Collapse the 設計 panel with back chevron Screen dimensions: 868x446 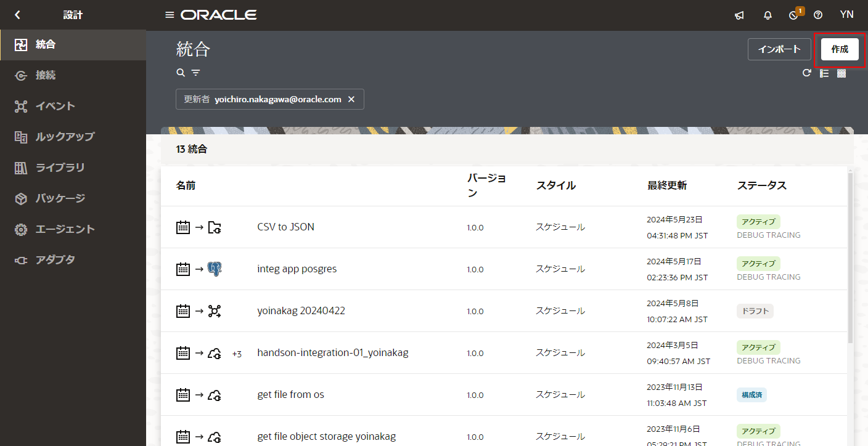(17, 15)
